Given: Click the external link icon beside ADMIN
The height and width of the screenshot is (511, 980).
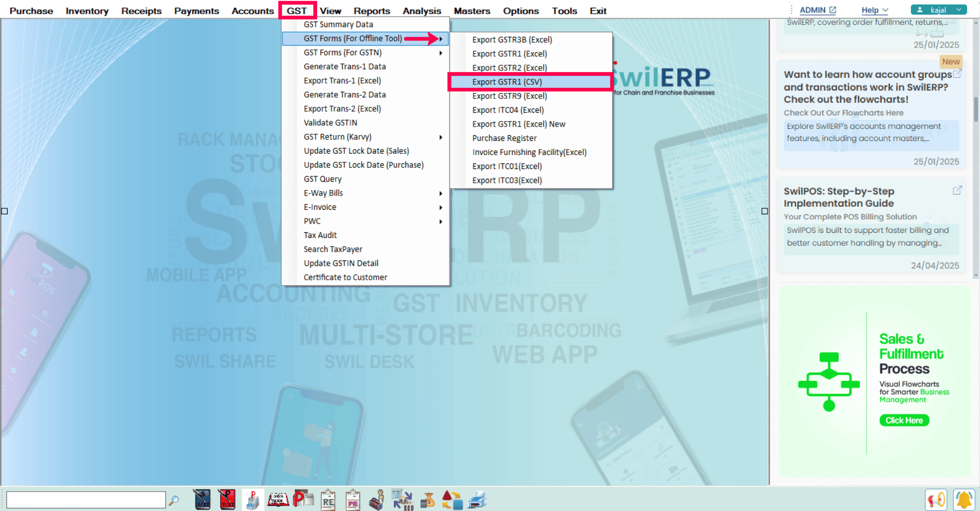Looking at the screenshot, I should [832, 10].
